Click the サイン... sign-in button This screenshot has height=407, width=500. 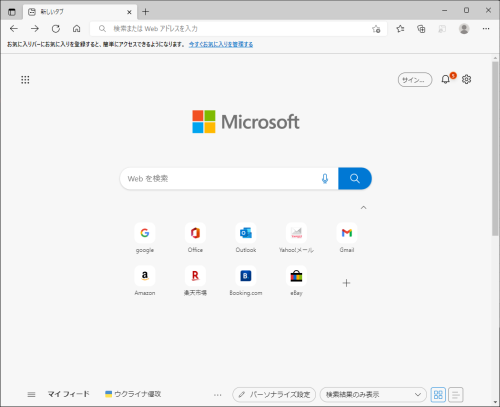coord(415,80)
